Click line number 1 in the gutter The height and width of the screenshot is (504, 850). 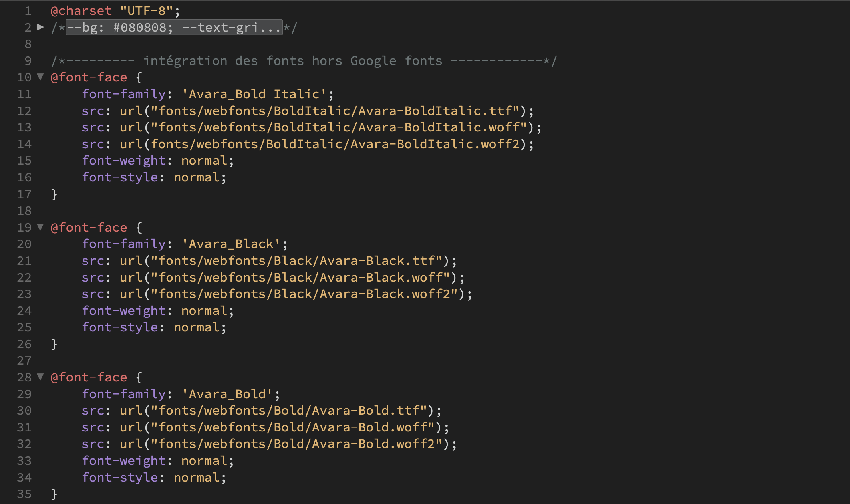pos(28,11)
